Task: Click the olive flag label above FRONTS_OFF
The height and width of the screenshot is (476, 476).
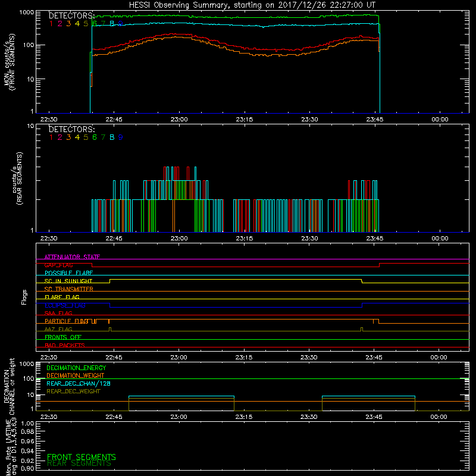Action: coord(58,329)
